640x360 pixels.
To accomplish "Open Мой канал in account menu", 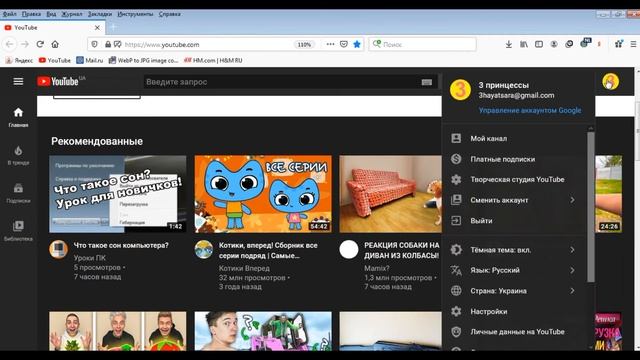I will click(x=514, y=138).
